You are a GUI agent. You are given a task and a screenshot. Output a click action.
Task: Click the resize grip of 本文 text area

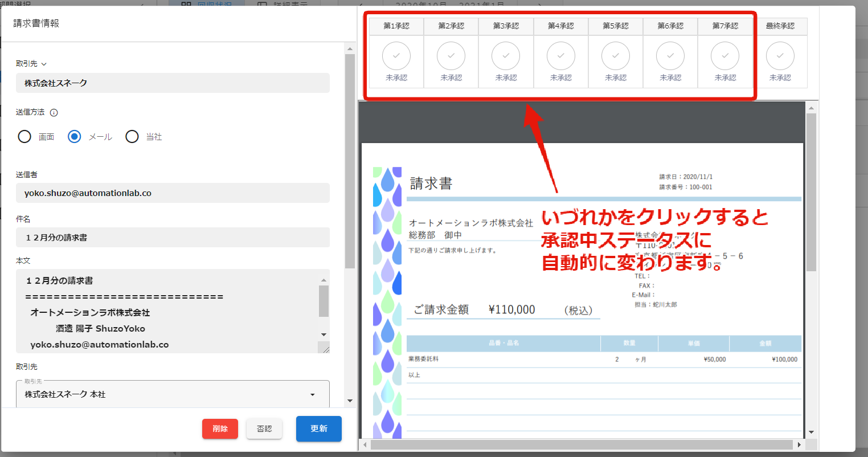pos(326,349)
